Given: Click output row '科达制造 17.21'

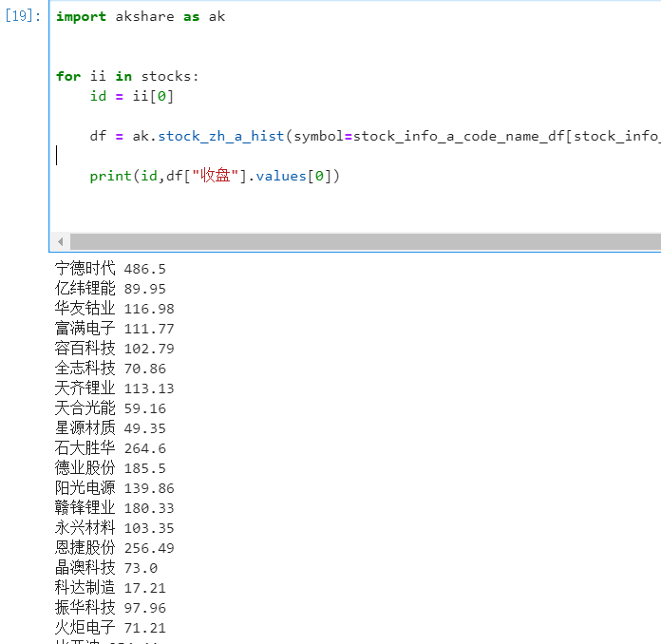Looking at the screenshot, I should pyautogui.click(x=110, y=588).
